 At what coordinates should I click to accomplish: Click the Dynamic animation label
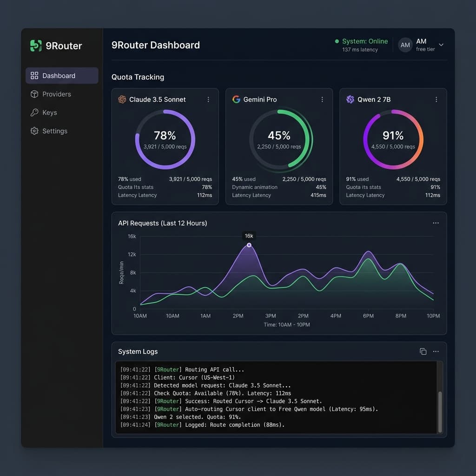(255, 187)
